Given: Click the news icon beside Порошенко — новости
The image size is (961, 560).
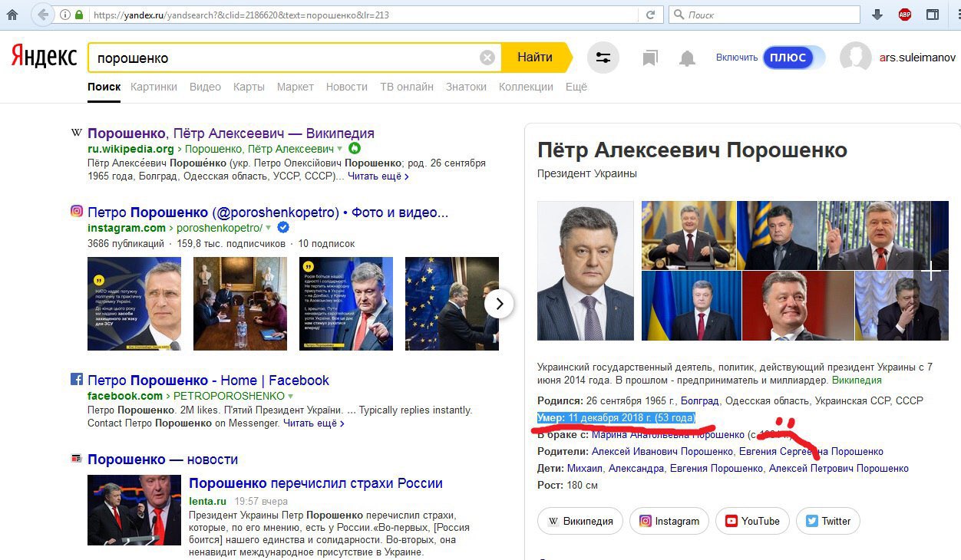Looking at the screenshot, I should tap(77, 459).
